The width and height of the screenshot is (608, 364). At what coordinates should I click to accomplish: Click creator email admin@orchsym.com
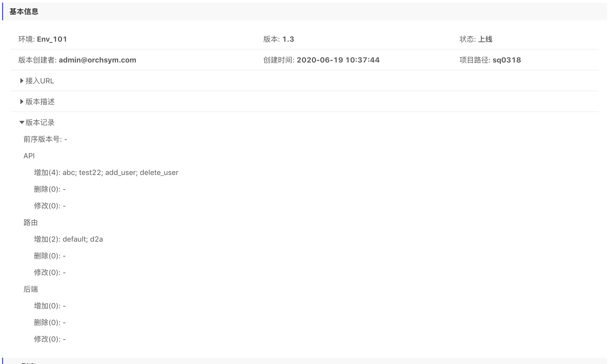97,60
